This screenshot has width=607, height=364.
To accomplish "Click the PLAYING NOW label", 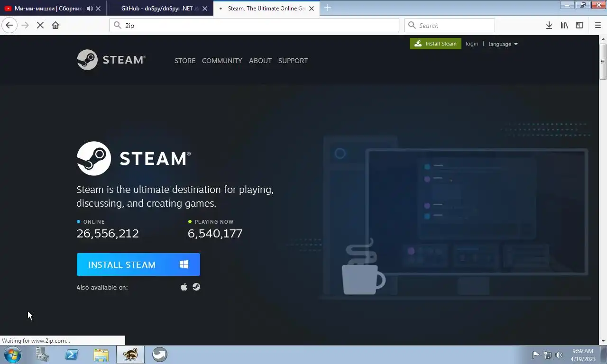I will [214, 222].
